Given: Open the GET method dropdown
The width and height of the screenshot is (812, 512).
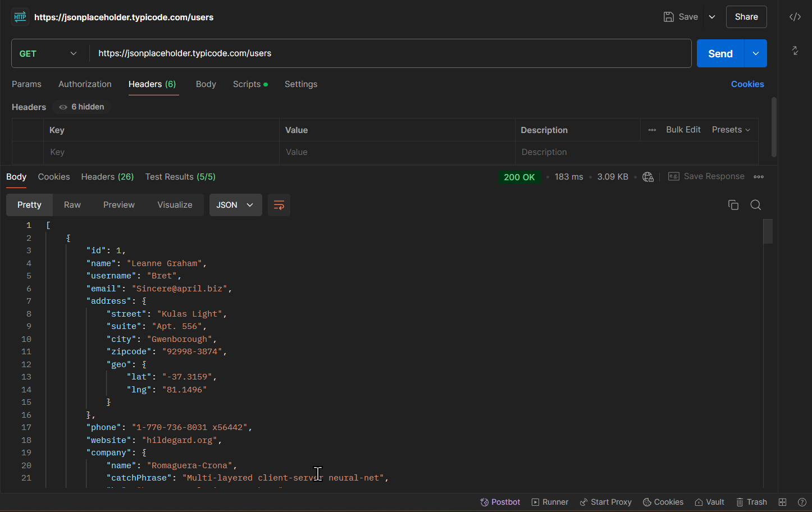Looking at the screenshot, I should [x=48, y=53].
